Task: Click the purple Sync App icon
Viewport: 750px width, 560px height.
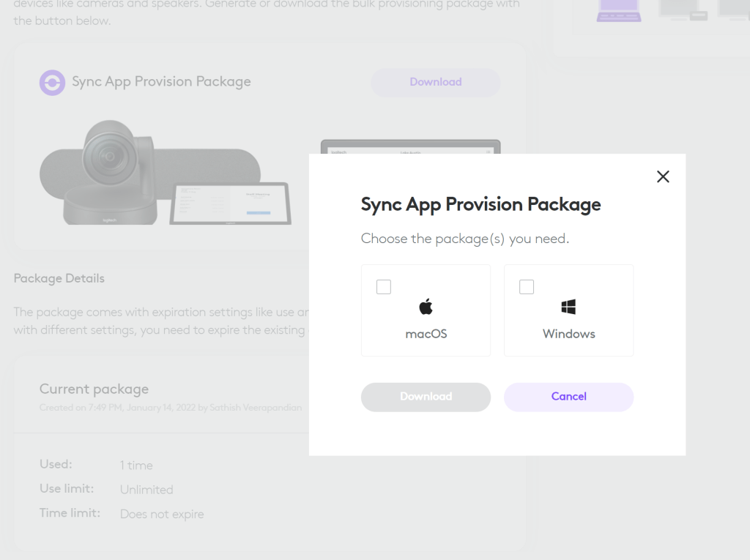Action: pyautogui.click(x=52, y=83)
